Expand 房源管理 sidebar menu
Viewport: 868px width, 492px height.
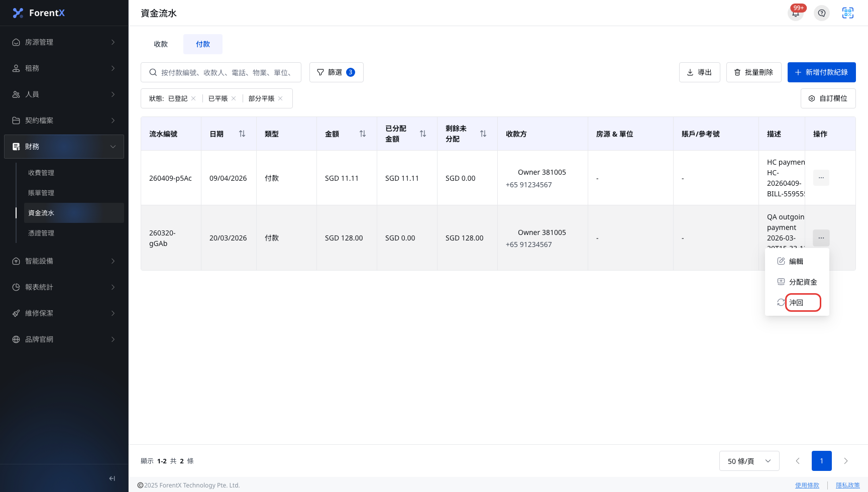pos(64,42)
